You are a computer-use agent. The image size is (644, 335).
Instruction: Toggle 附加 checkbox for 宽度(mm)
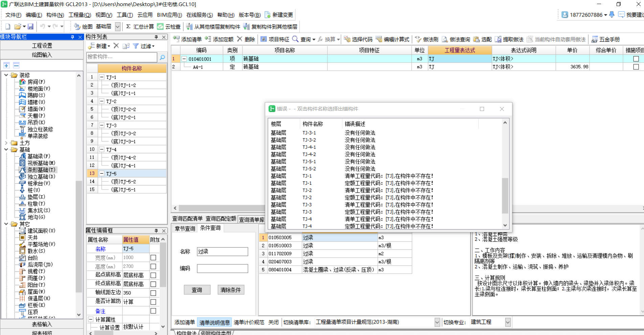coord(153,258)
